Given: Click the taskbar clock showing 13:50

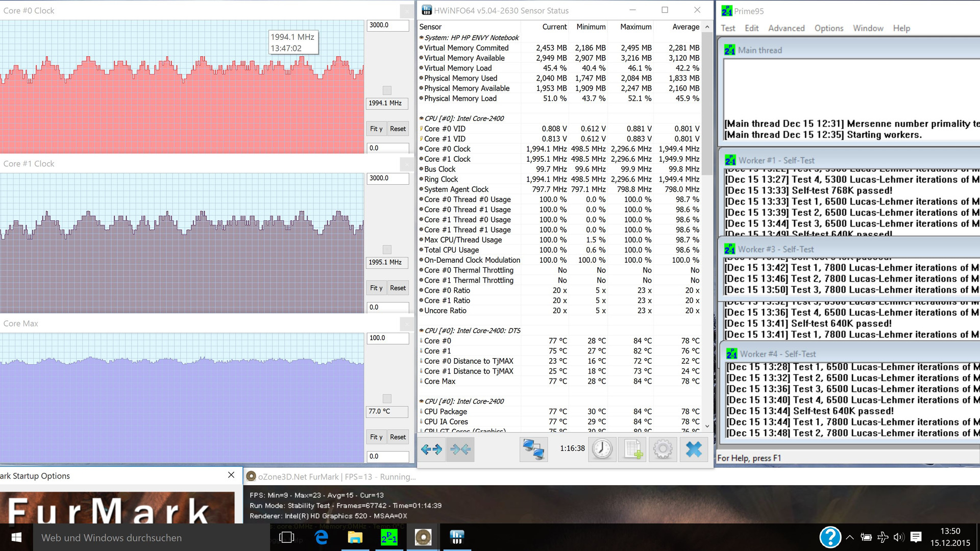Looking at the screenshot, I should point(950,531).
